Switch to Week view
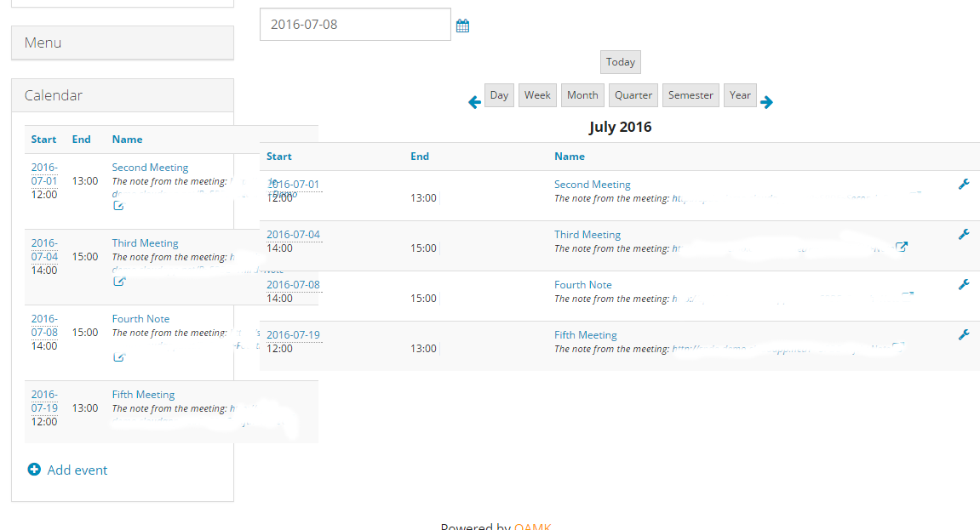 (537, 95)
